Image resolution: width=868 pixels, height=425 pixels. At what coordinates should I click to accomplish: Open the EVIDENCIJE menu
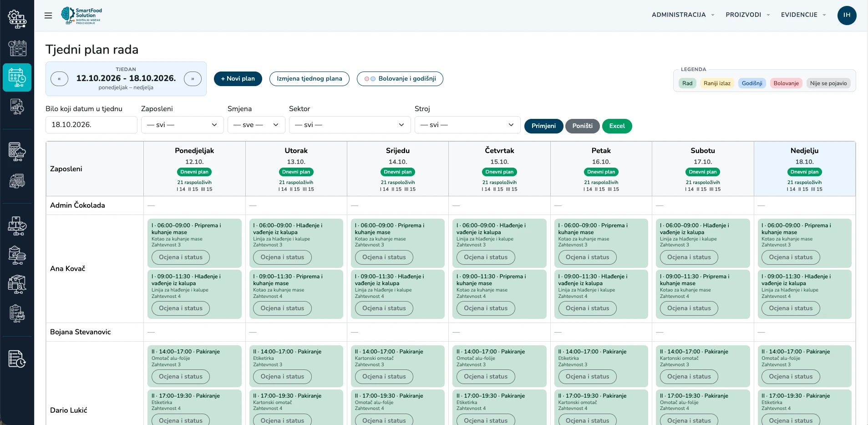803,15
